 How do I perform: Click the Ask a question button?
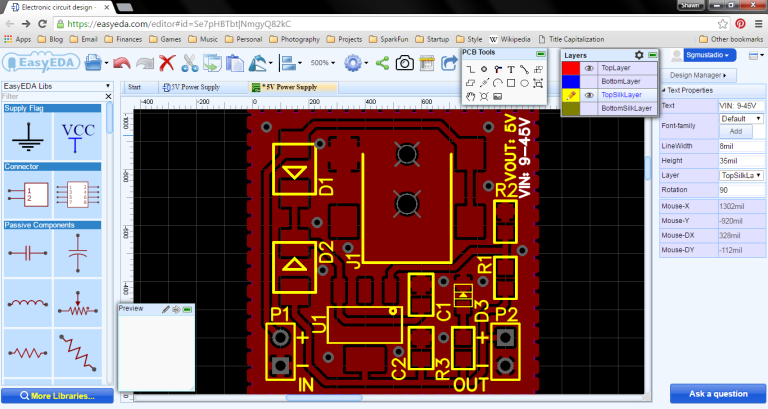(x=718, y=394)
